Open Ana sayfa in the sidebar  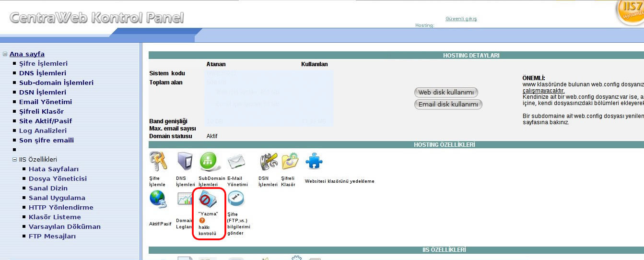(27, 54)
